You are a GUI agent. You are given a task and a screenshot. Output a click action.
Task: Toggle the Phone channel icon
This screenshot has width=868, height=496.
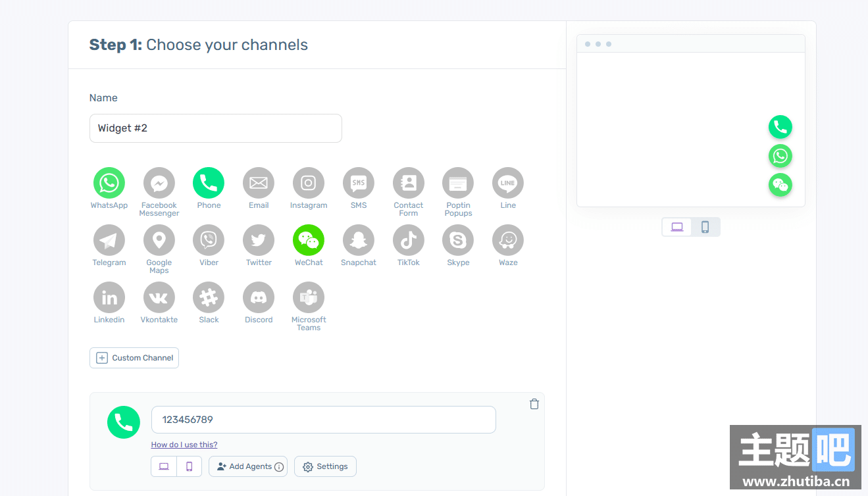(x=209, y=183)
